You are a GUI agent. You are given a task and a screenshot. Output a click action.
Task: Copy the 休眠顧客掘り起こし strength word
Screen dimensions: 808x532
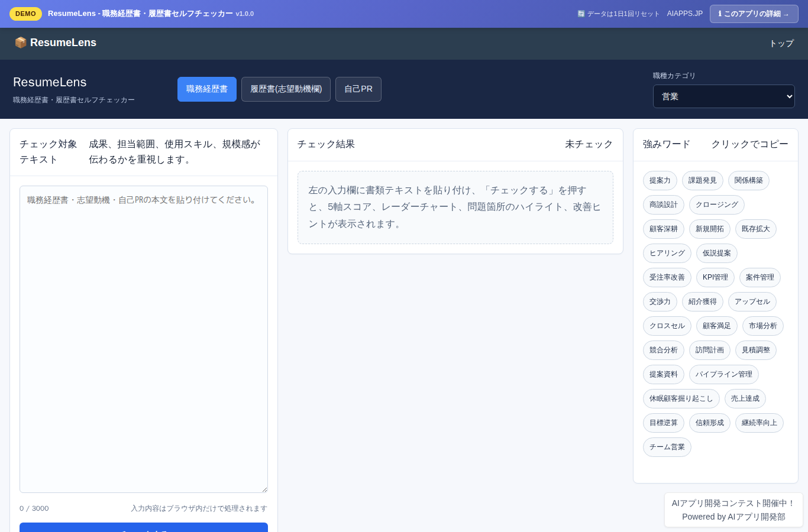[x=681, y=399]
